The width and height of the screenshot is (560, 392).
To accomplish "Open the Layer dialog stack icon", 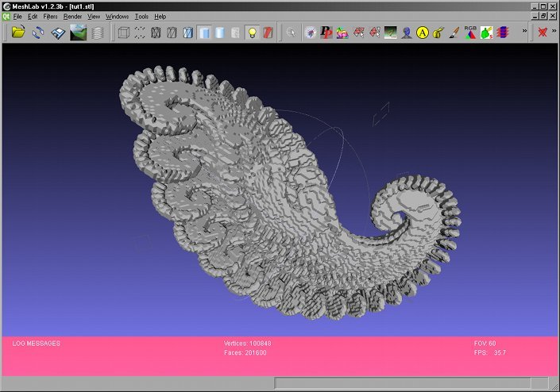I will click(98, 33).
